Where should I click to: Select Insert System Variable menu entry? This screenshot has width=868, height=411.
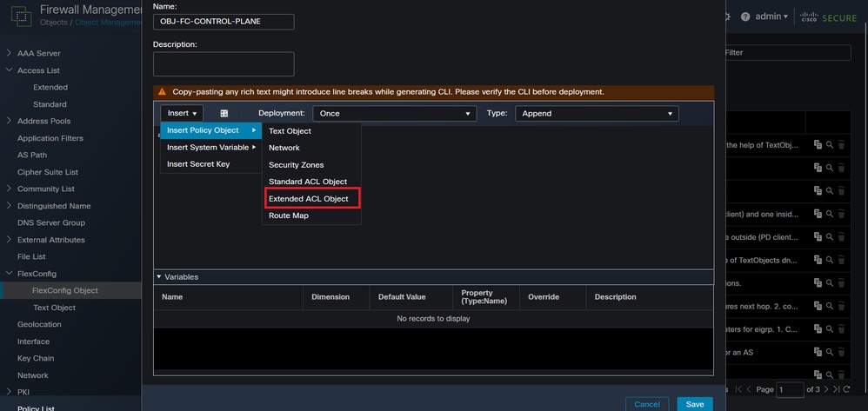(x=210, y=147)
